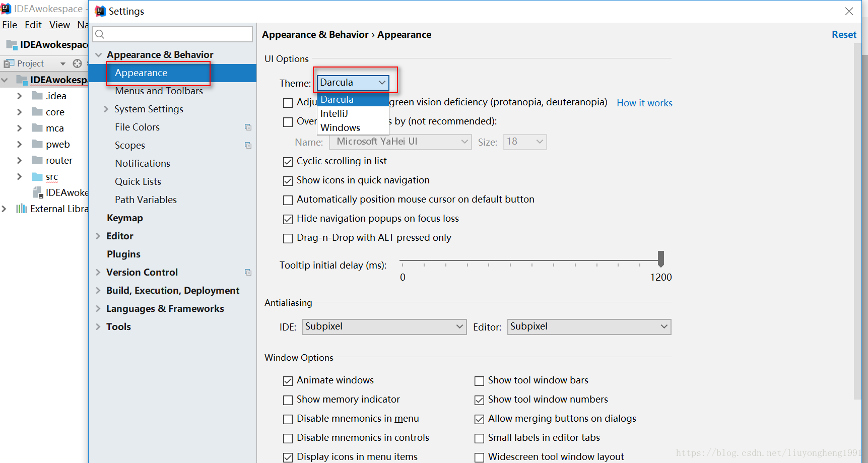Choose Darcula in theme list
Image resolution: width=868 pixels, height=463 pixels.
click(x=353, y=99)
